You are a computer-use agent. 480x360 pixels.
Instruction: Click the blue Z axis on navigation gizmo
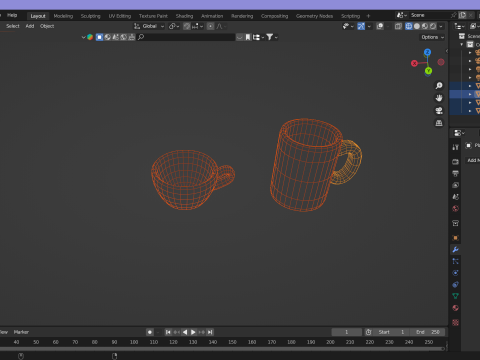point(427,52)
